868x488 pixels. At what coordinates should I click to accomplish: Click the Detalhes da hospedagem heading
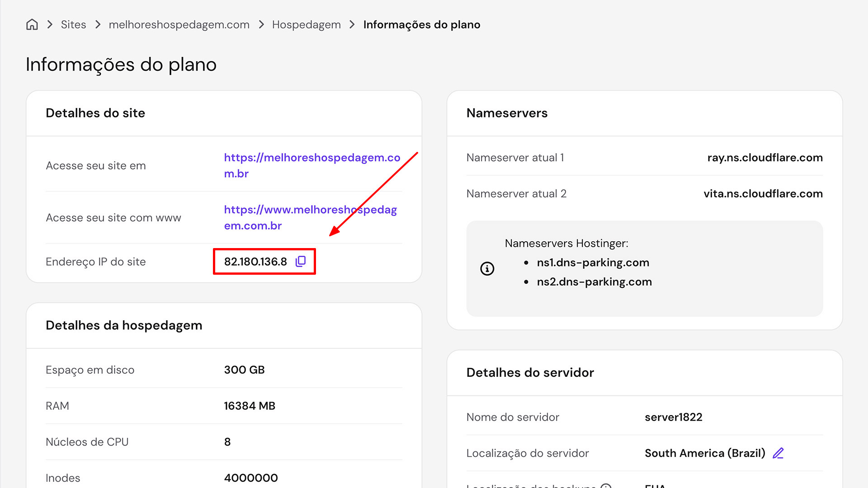pyautogui.click(x=124, y=325)
